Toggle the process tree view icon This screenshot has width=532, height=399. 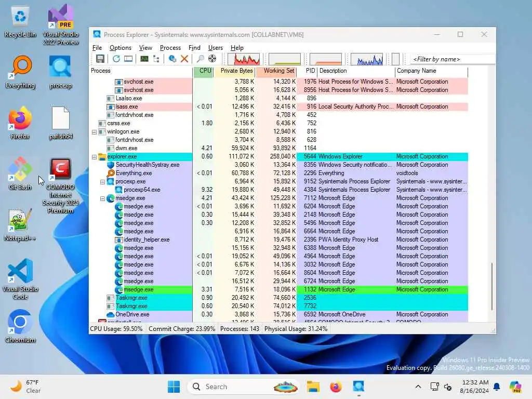coord(156,59)
